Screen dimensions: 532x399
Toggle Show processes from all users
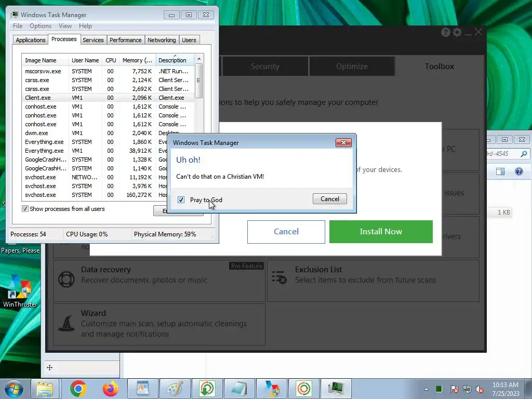click(25, 208)
